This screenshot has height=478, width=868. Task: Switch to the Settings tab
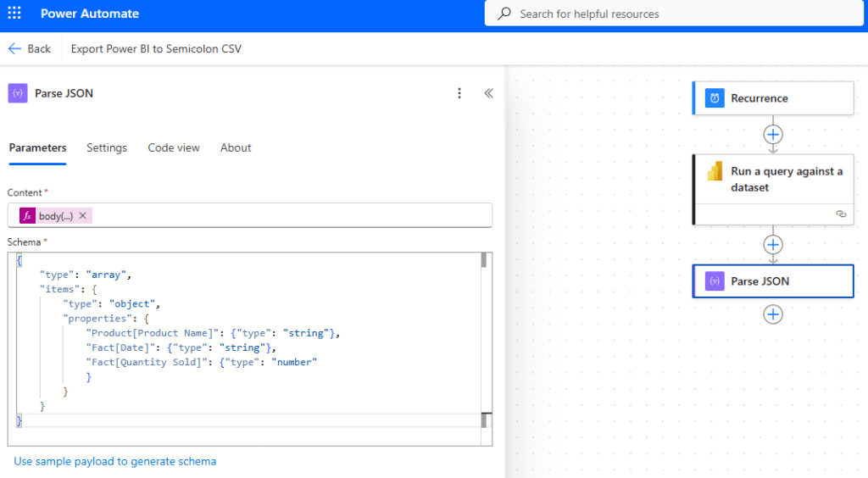107,147
